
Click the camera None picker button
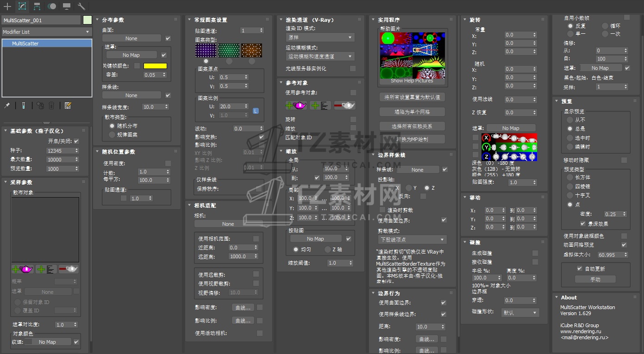[228, 224]
